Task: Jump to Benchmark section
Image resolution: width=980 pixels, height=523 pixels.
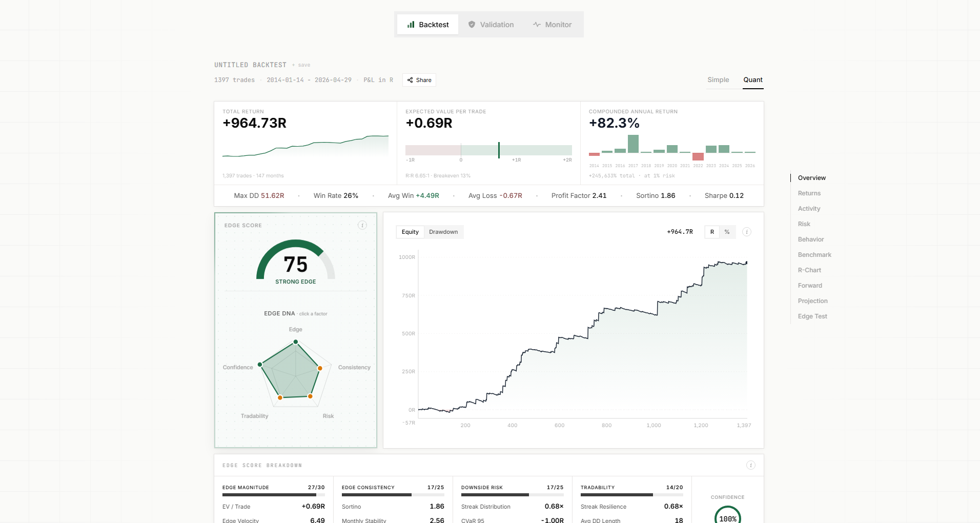Action: tap(814, 255)
